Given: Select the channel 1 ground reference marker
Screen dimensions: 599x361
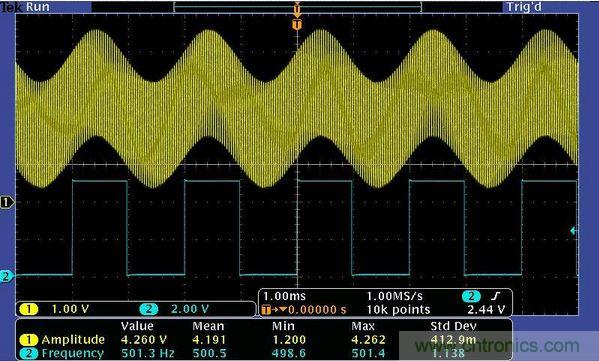Looking at the screenshot, I should click(x=6, y=202).
